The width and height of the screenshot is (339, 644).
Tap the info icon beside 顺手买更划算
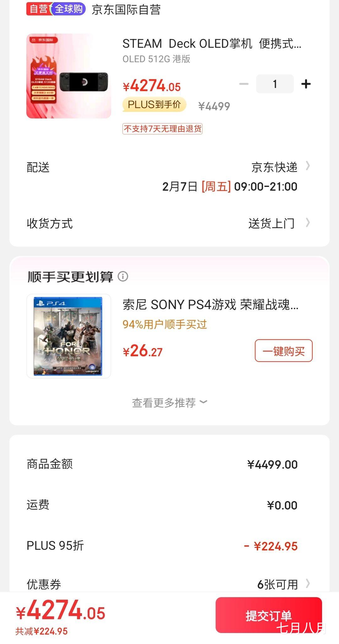pos(123,276)
